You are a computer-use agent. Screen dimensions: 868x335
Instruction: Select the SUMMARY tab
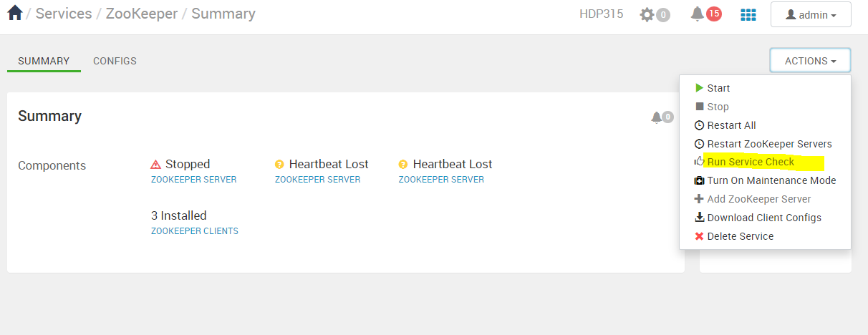coord(44,61)
